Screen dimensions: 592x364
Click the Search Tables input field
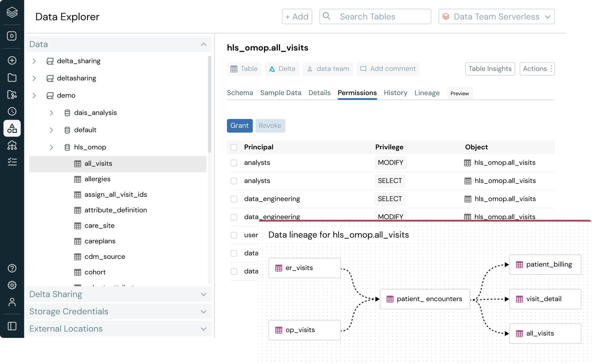pyautogui.click(x=375, y=17)
